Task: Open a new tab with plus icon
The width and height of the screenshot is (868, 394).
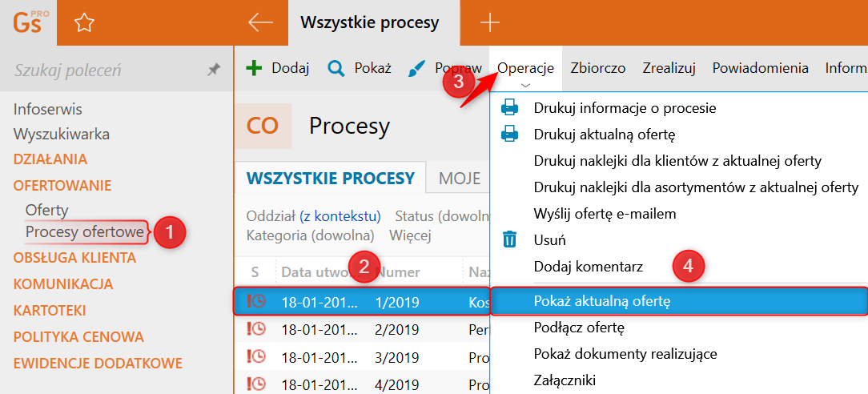Action: pyautogui.click(x=489, y=22)
